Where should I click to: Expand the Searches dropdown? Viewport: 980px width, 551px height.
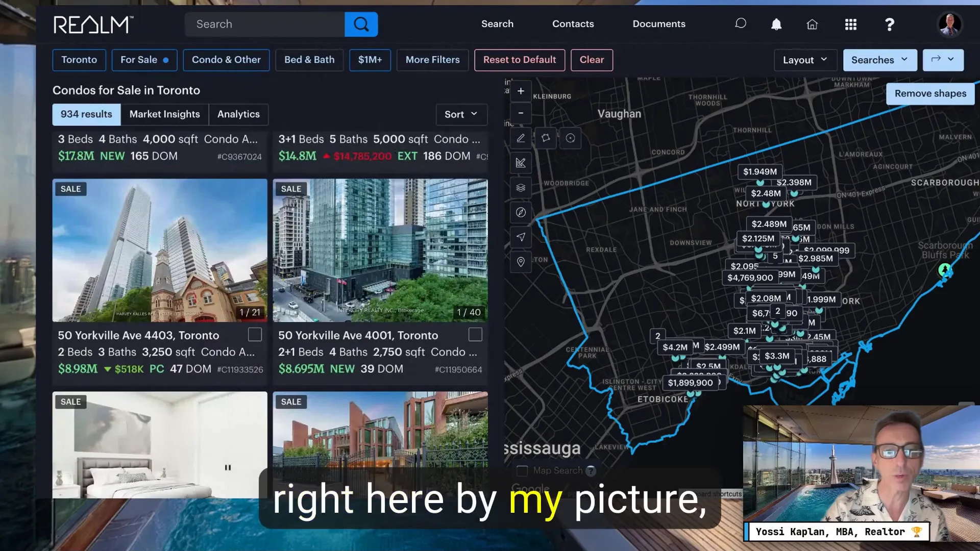tap(880, 60)
